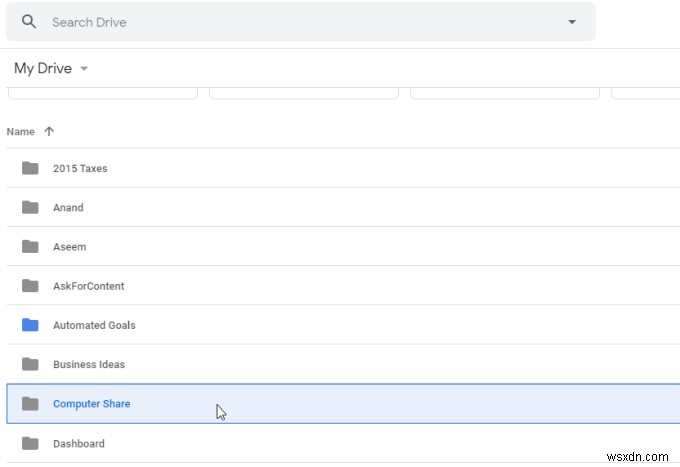Image resolution: width=680 pixels, height=467 pixels.
Task: Toggle the Name sort direction arrow
Action: click(x=49, y=131)
